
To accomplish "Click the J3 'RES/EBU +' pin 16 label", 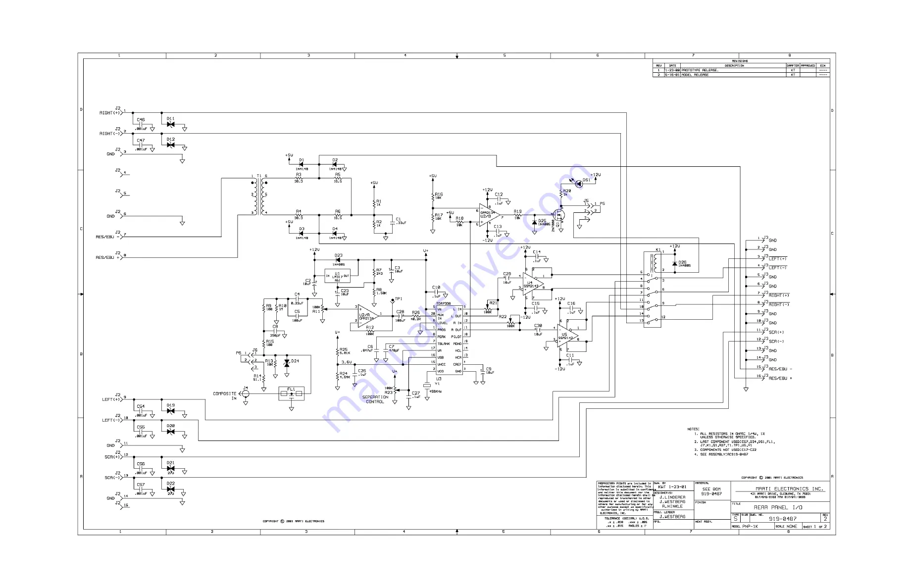I will tap(780, 379).
